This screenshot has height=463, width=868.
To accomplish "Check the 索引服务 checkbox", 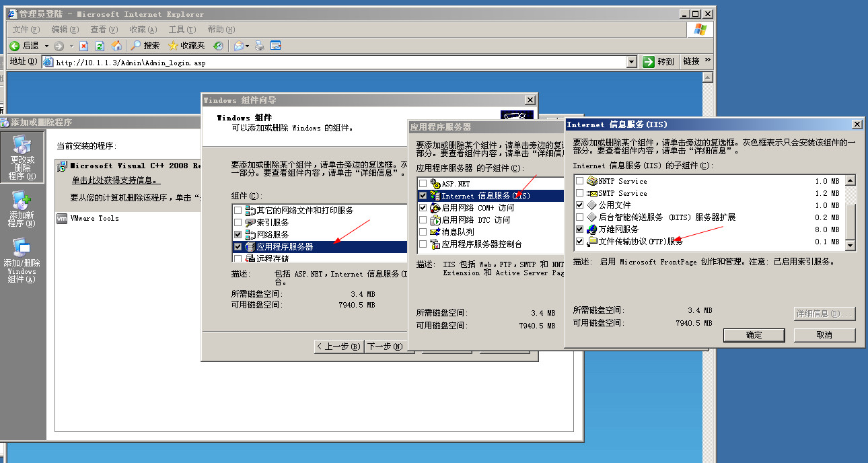I will [x=238, y=222].
